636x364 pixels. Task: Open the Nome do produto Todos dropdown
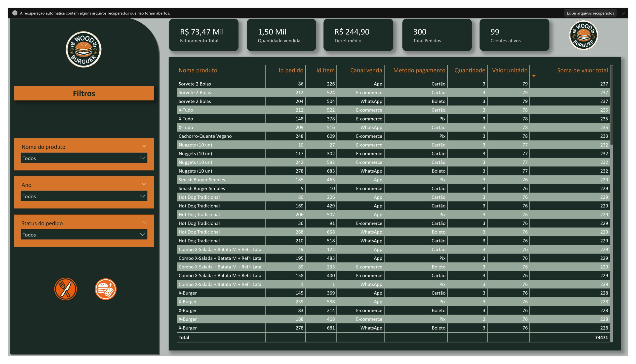click(x=84, y=158)
